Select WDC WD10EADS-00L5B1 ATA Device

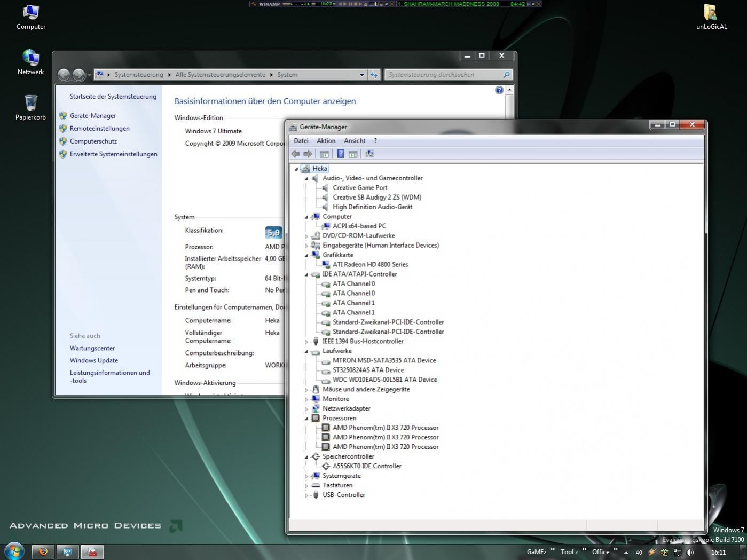pos(384,380)
